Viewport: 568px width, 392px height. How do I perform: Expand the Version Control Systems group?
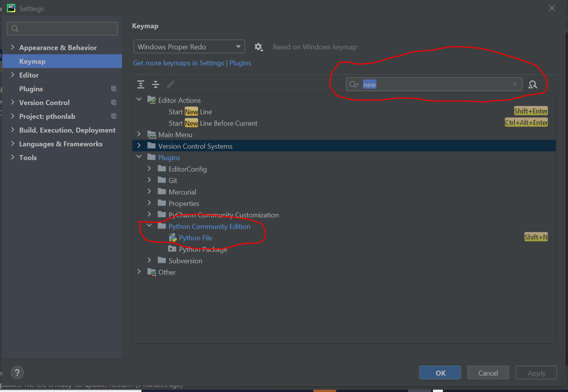[x=139, y=146]
